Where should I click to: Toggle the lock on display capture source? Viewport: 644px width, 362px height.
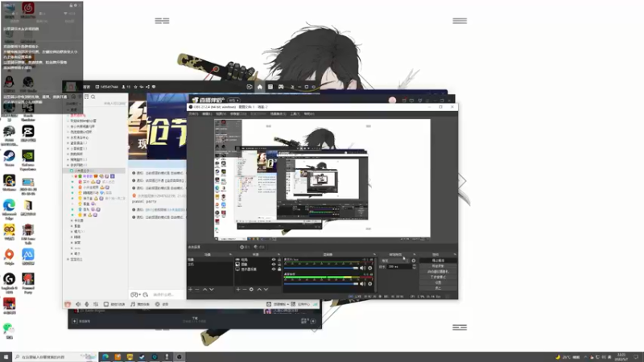[x=279, y=269]
